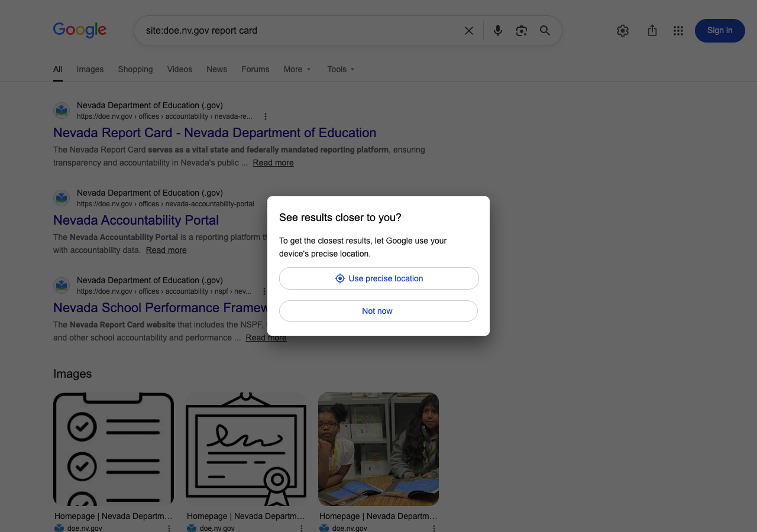Screen dimensions: 757x532
Task: Click favicon of Nevada Report Card result
Action: 62,111
